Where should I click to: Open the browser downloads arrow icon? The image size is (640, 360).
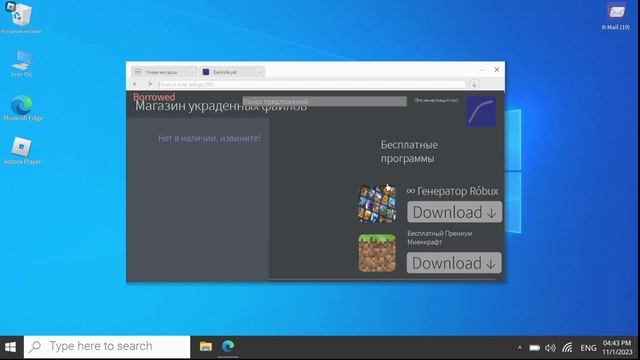[474, 84]
